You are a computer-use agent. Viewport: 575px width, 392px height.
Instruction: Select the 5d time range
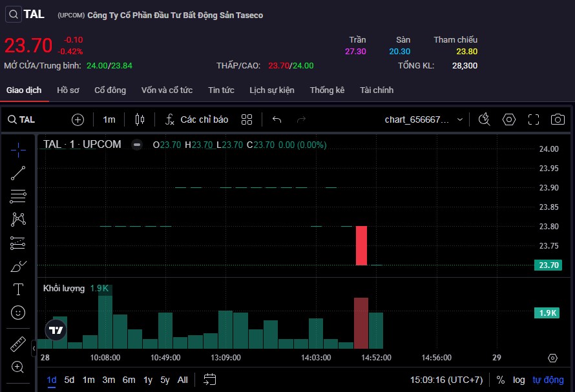point(69,380)
